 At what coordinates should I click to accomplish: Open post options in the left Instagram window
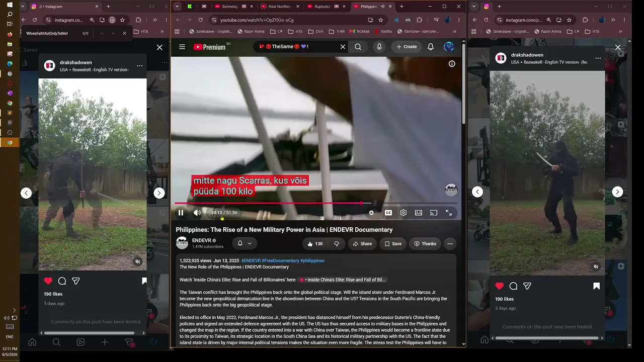click(x=140, y=66)
